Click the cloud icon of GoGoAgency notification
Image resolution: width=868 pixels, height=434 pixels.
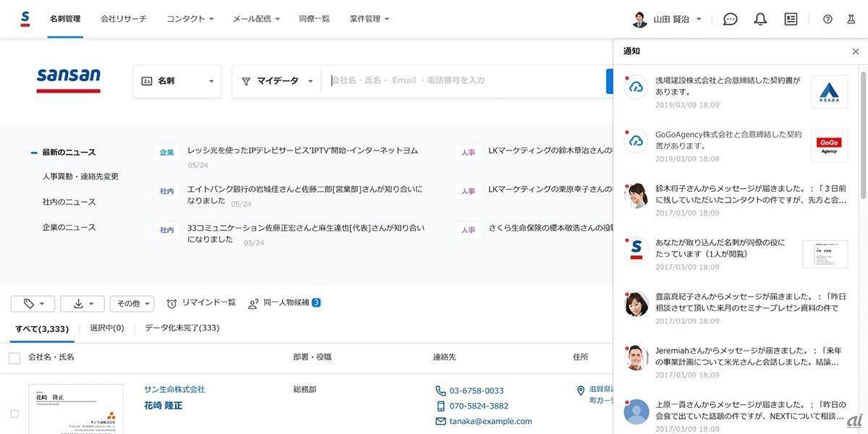[x=636, y=141]
